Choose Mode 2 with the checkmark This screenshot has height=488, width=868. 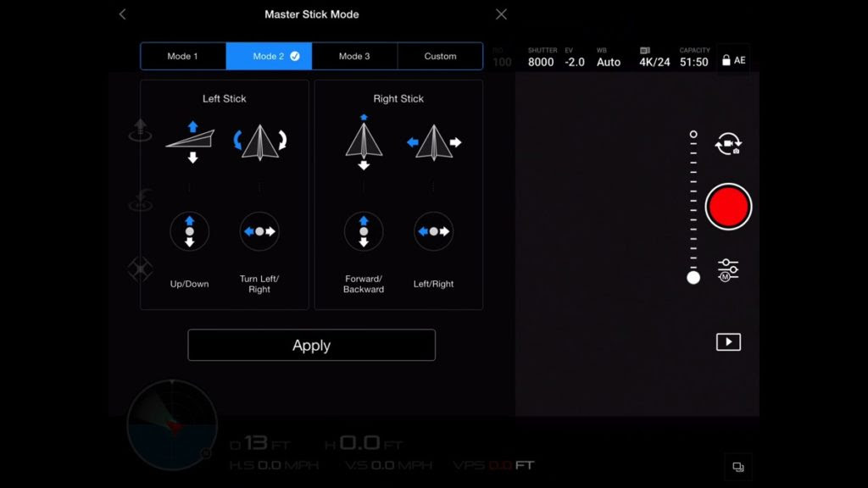[269, 57]
